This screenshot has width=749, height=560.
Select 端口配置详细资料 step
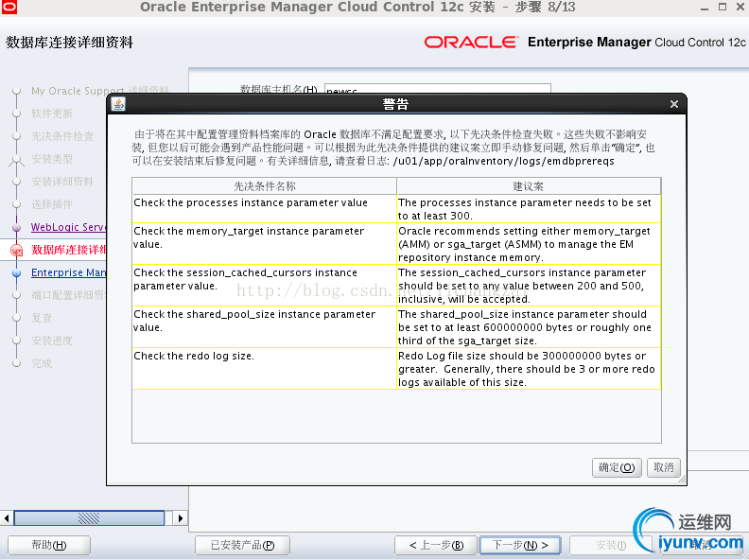(68, 295)
